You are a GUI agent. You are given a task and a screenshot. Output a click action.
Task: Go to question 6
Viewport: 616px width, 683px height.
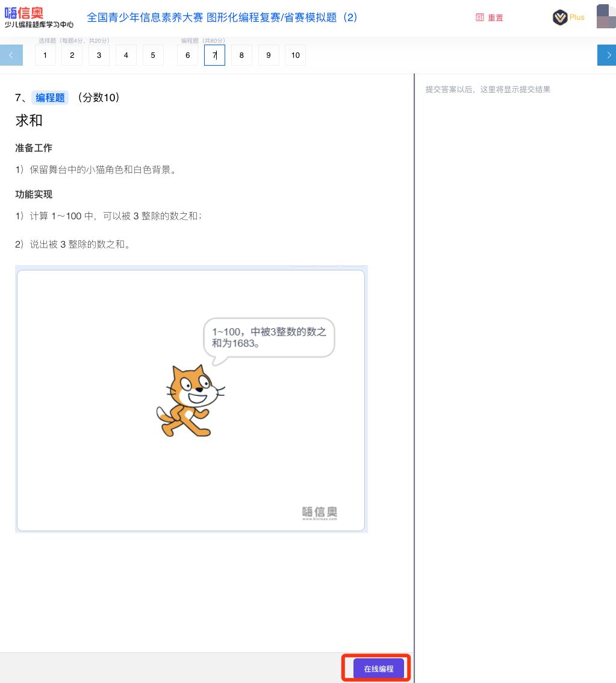(x=188, y=55)
